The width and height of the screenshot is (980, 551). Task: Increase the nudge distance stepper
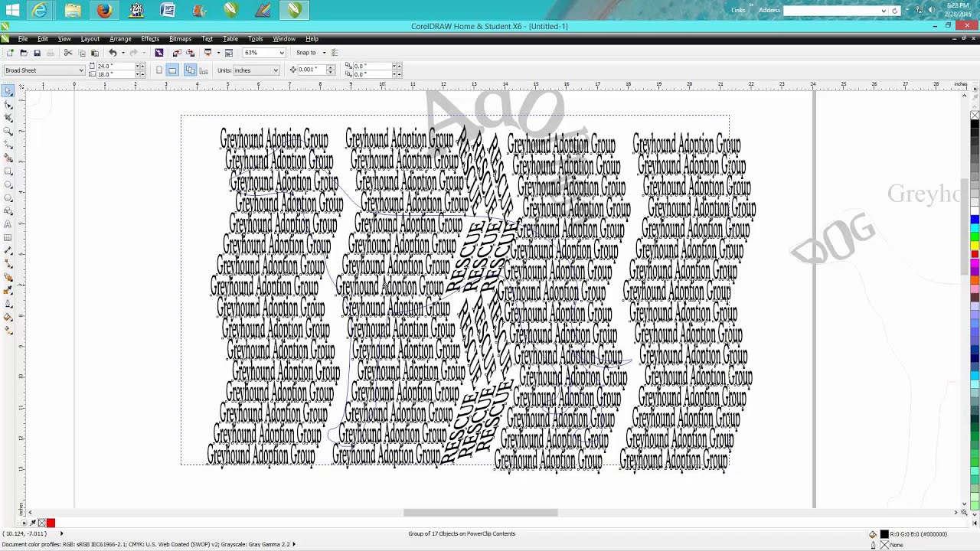[330, 67]
